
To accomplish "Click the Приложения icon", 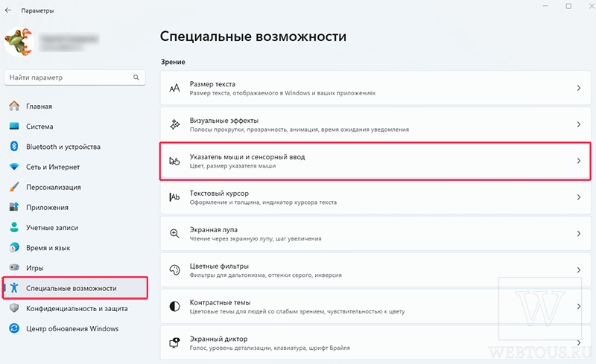I will [x=14, y=207].
